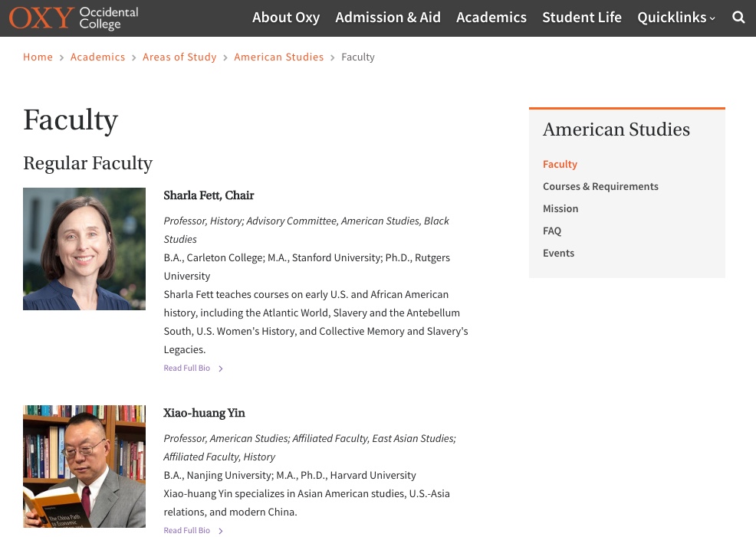Select Faculty in the sidebar
This screenshot has height=537, width=756.
click(x=560, y=164)
